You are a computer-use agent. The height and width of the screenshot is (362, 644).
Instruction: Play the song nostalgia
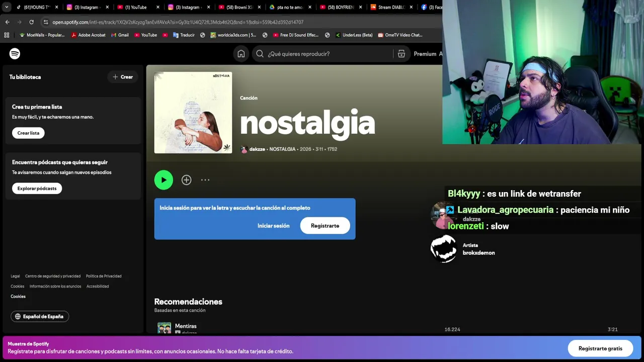(x=164, y=180)
